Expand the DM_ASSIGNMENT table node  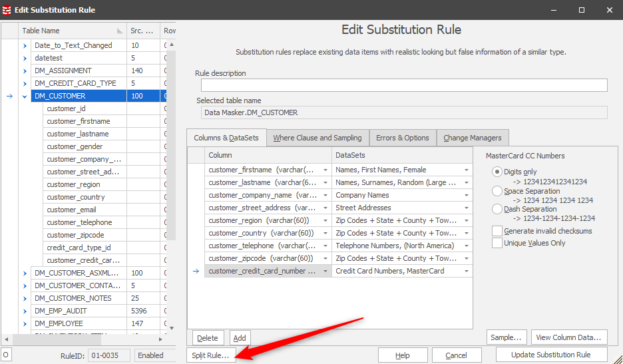[25, 71]
